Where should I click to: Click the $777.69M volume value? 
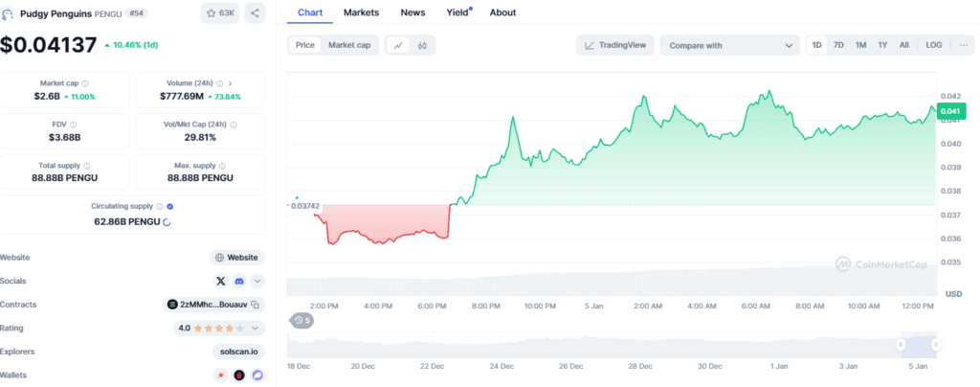(x=181, y=97)
